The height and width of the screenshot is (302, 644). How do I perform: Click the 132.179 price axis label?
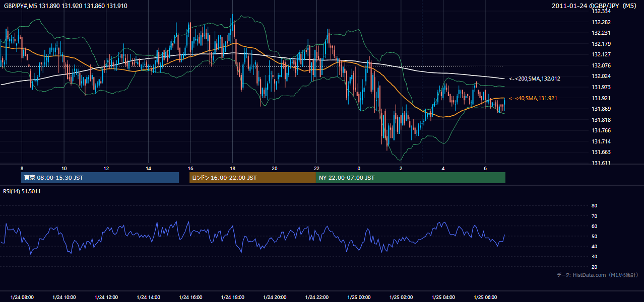[x=601, y=44]
